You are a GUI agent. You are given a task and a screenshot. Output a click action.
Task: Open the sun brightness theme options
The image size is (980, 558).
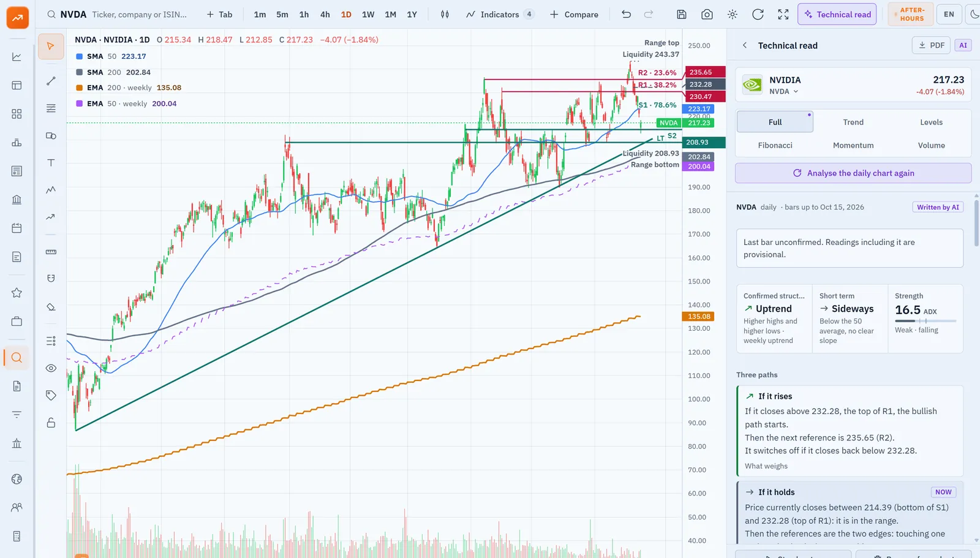pos(733,14)
